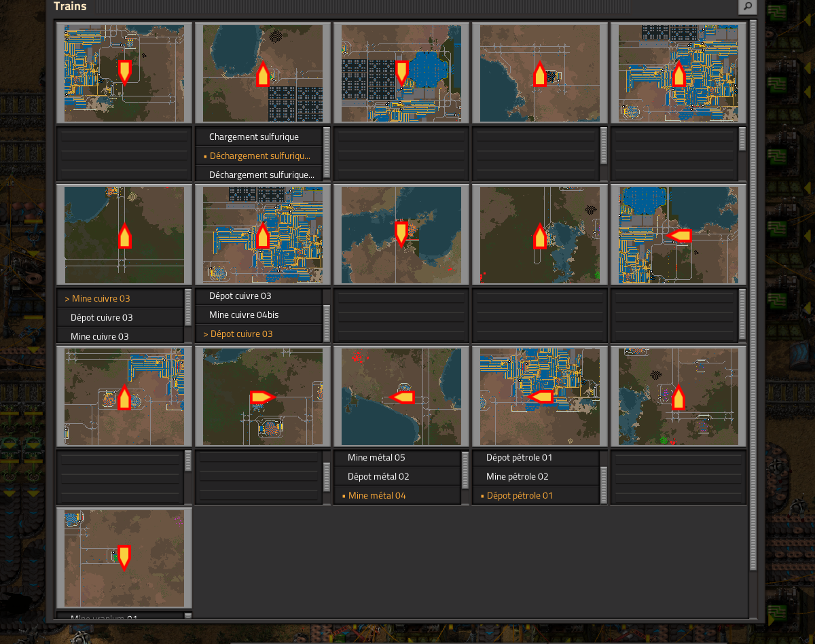
Task: Open the fourth train thumbnail in the second row
Action: coord(540,235)
